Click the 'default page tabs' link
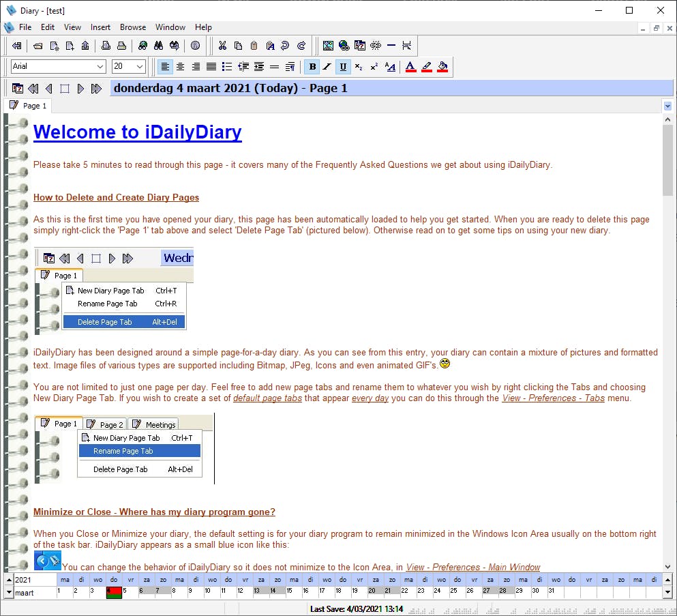The image size is (677, 616). 267,398
